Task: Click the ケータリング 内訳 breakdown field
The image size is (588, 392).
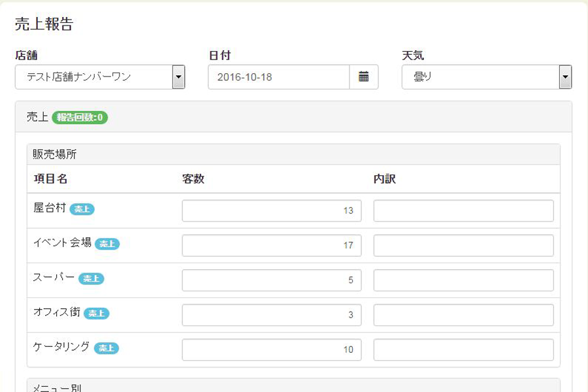Action: coord(463,350)
